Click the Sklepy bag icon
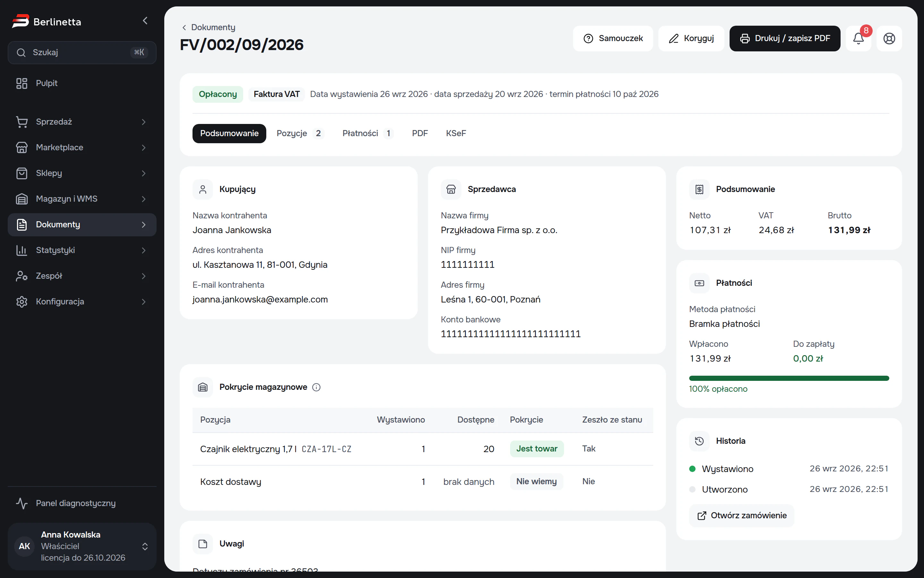Viewport: 924px width, 578px height. [x=22, y=173]
